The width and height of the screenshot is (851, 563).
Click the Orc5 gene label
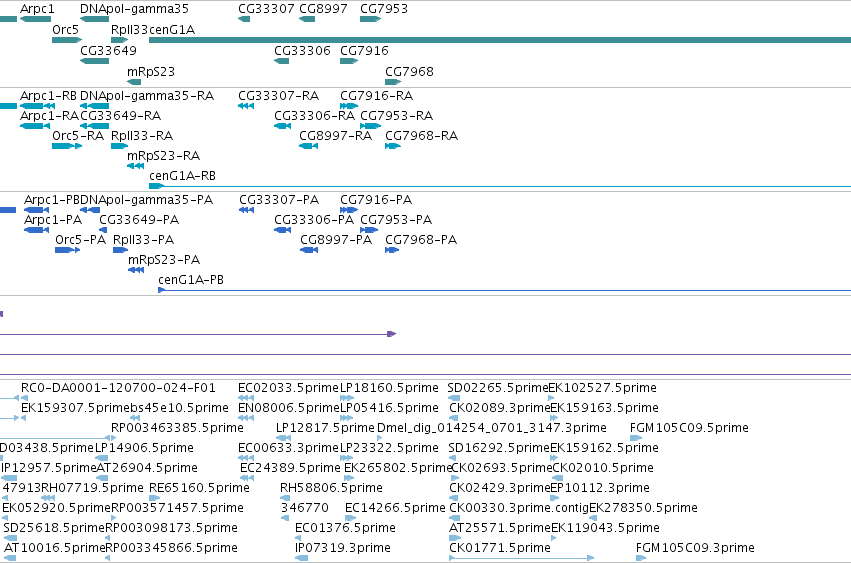coord(65,30)
